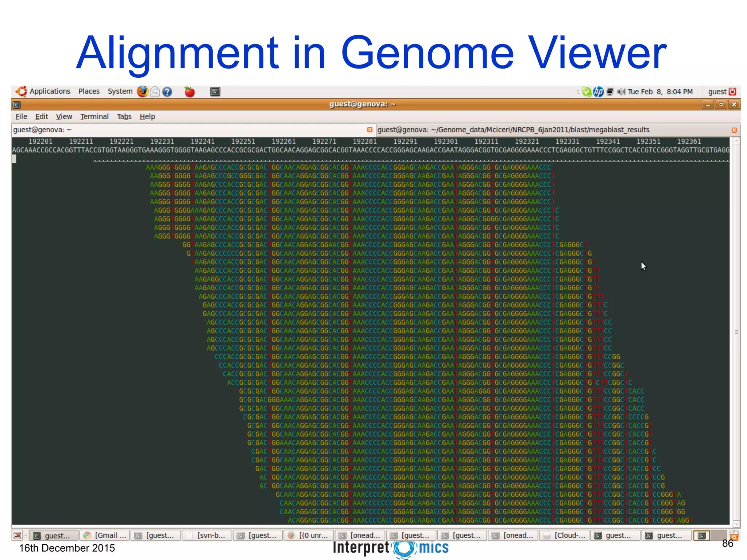The width and height of the screenshot is (747, 560).
Task: Launch Firefox from the top panel
Action: pyautogui.click(x=143, y=91)
